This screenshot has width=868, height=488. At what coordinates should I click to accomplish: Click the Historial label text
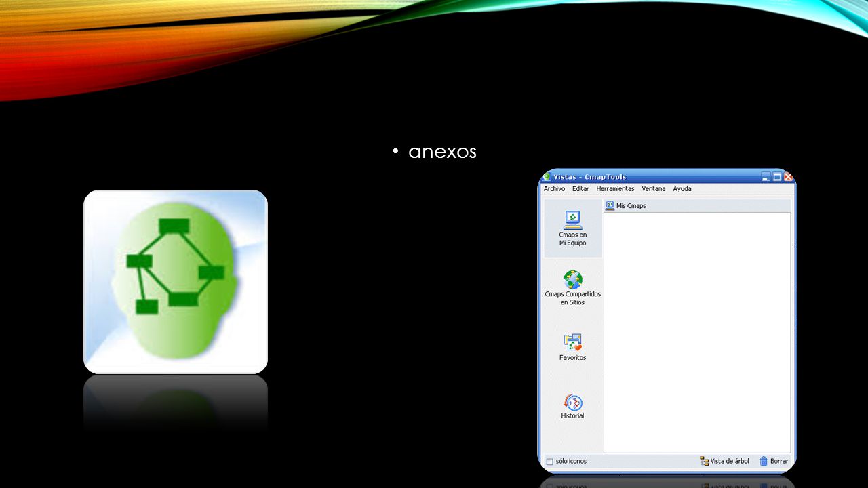click(572, 415)
